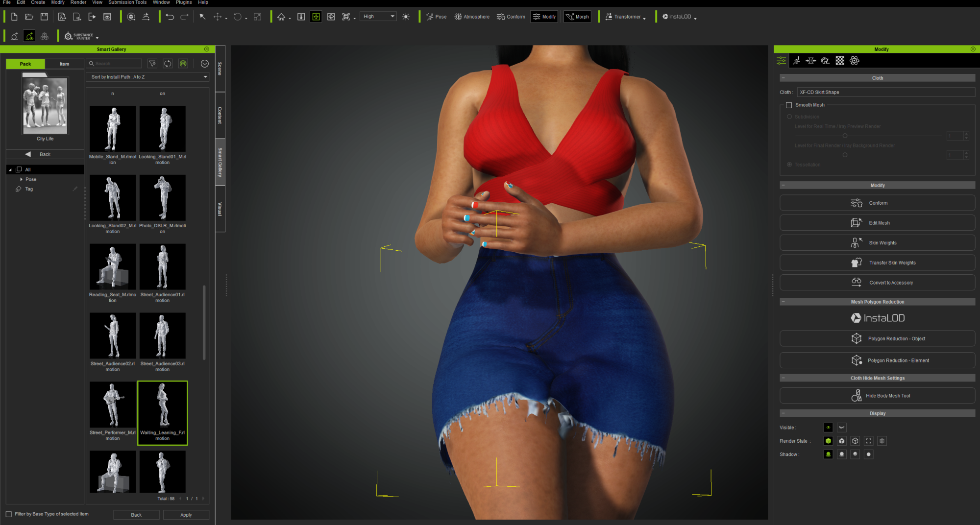Open the Motion running-figure tab in Modify

[x=796, y=61]
